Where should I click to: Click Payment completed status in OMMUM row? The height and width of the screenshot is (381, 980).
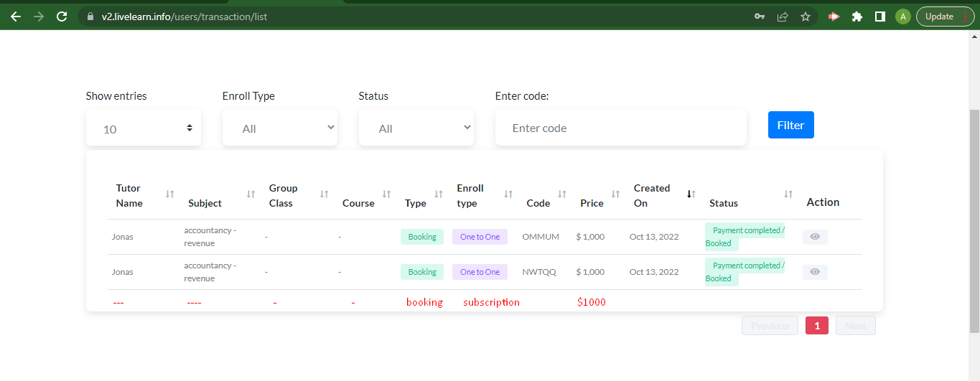745,237
